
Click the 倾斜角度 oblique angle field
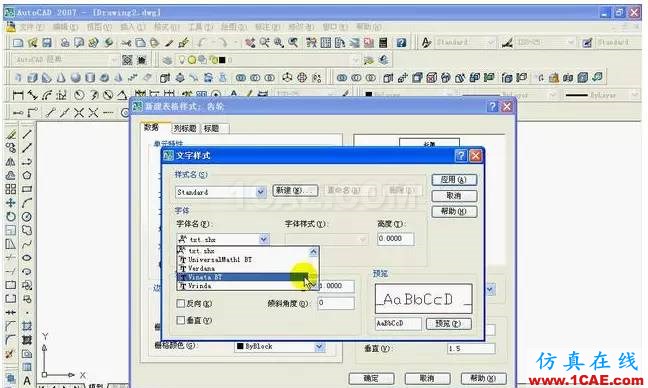pos(336,303)
